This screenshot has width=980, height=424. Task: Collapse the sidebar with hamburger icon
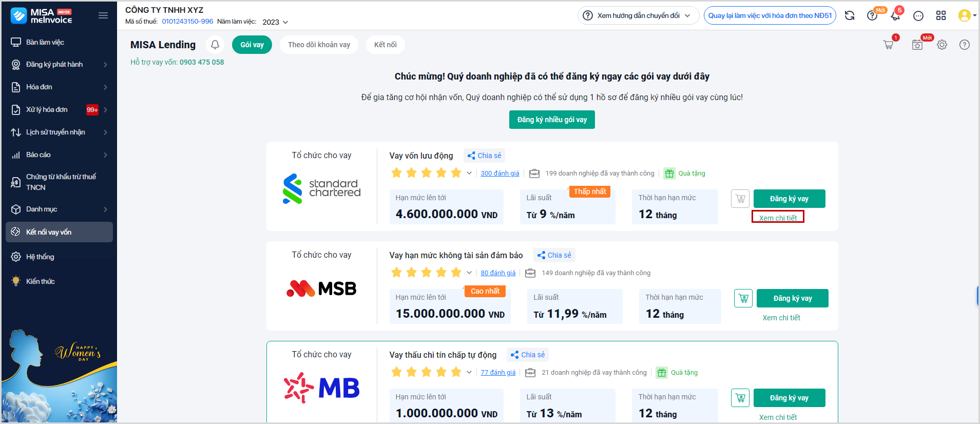(x=103, y=15)
